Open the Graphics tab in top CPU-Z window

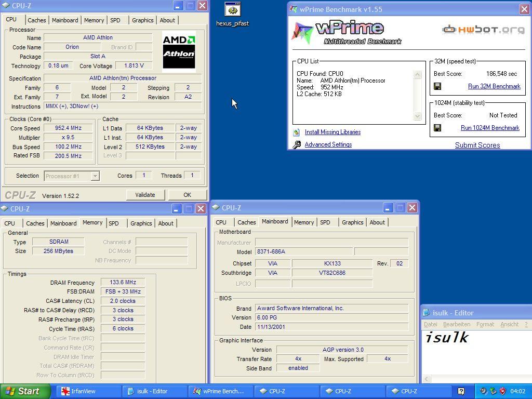coord(142,20)
